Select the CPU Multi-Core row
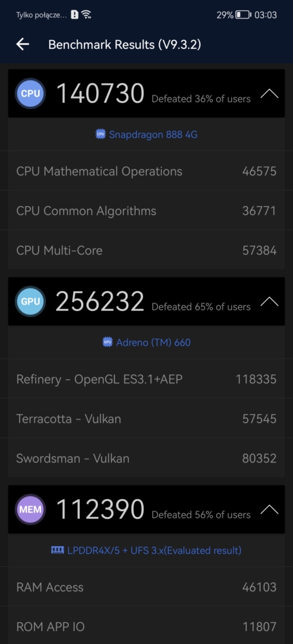This screenshot has height=644, width=293. coord(146,250)
